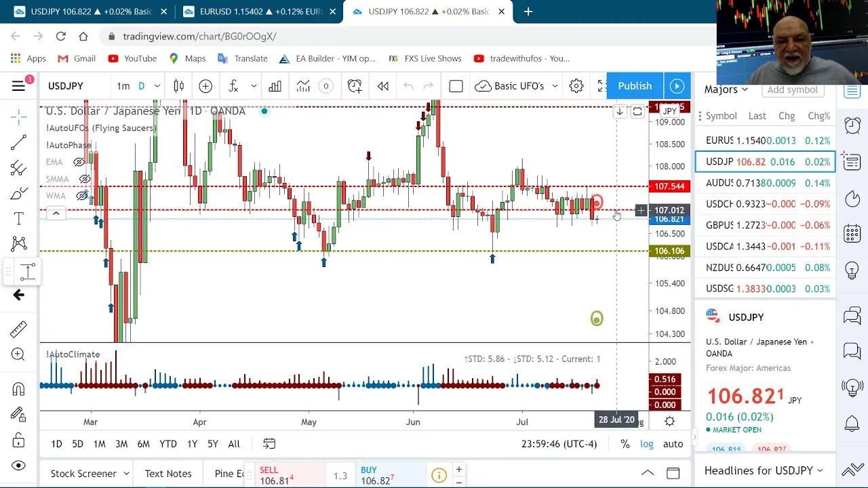Select GBPUSD row in watchlist

tap(765, 225)
